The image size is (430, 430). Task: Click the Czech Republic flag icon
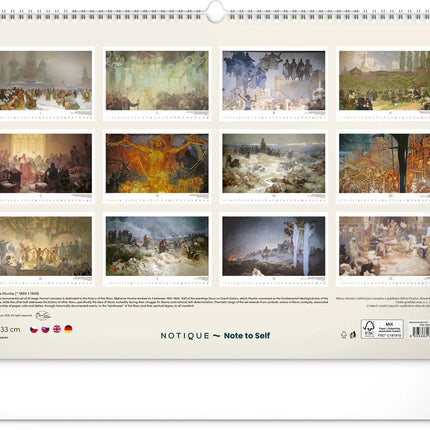click(x=34, y=329)
